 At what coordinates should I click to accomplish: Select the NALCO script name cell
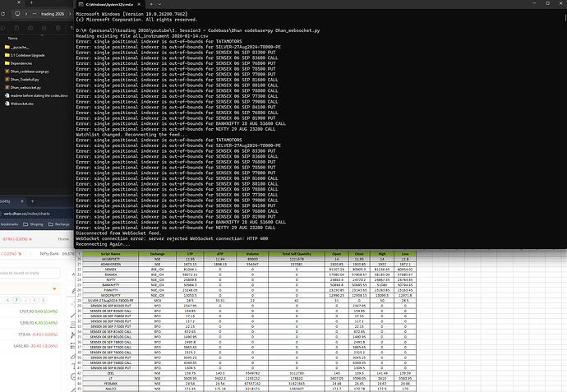[x=110, y=389]
